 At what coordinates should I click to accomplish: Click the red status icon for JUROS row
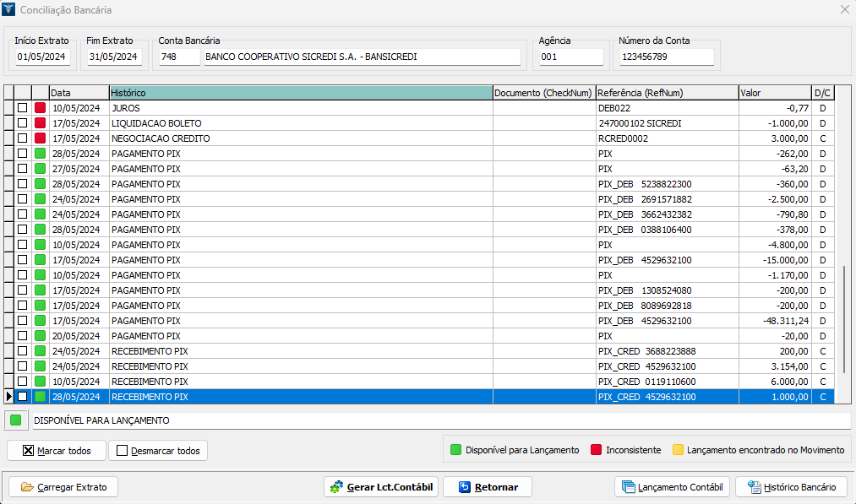point(40,108)
